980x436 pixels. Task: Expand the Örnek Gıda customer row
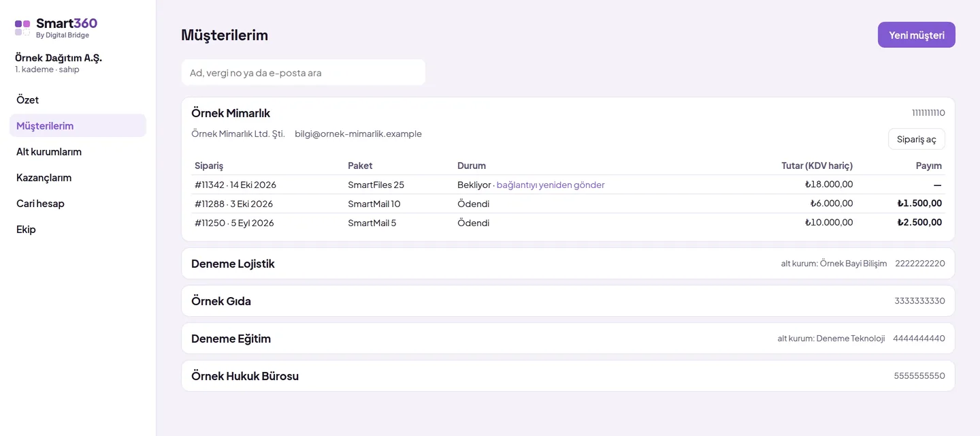pyautogui.click(x=568, y=300)
